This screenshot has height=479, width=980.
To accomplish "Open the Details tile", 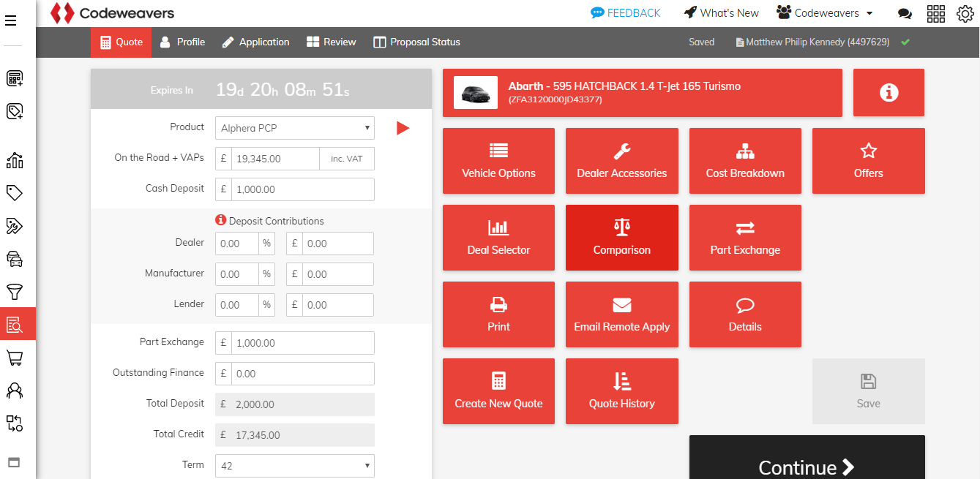I will click(745, 314).
